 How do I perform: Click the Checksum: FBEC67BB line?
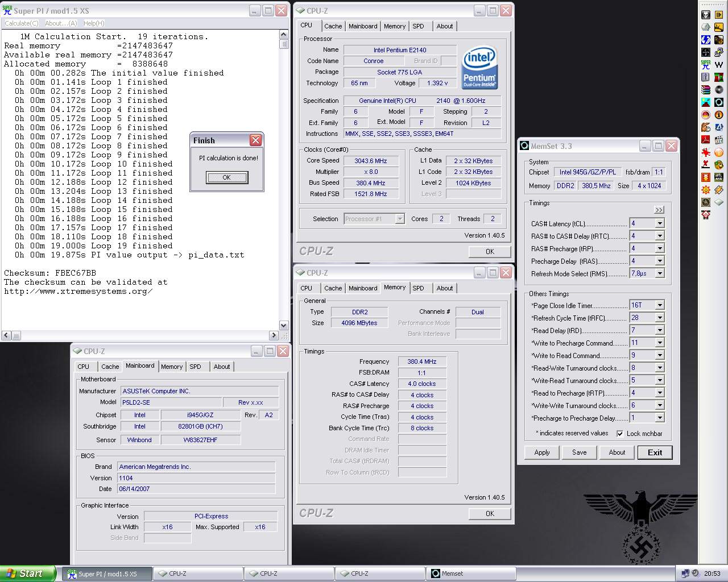[x=50, y=273]
